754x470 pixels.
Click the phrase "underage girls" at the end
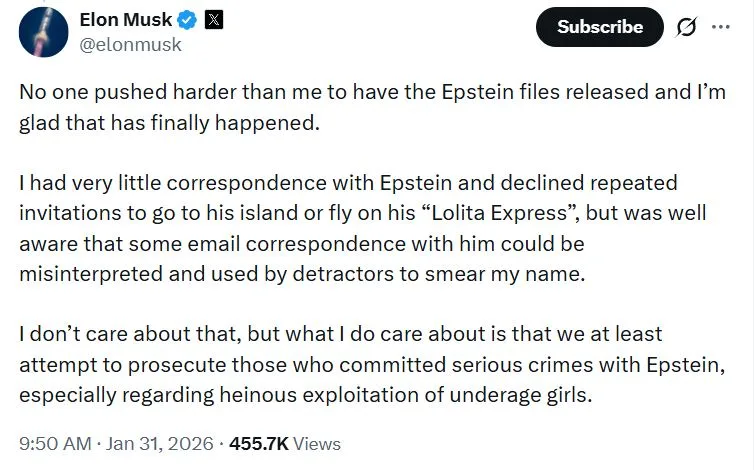534,393
